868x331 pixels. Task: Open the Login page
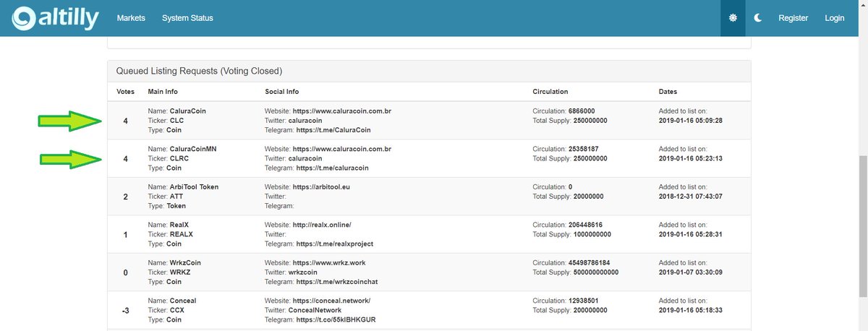point(835,18)
